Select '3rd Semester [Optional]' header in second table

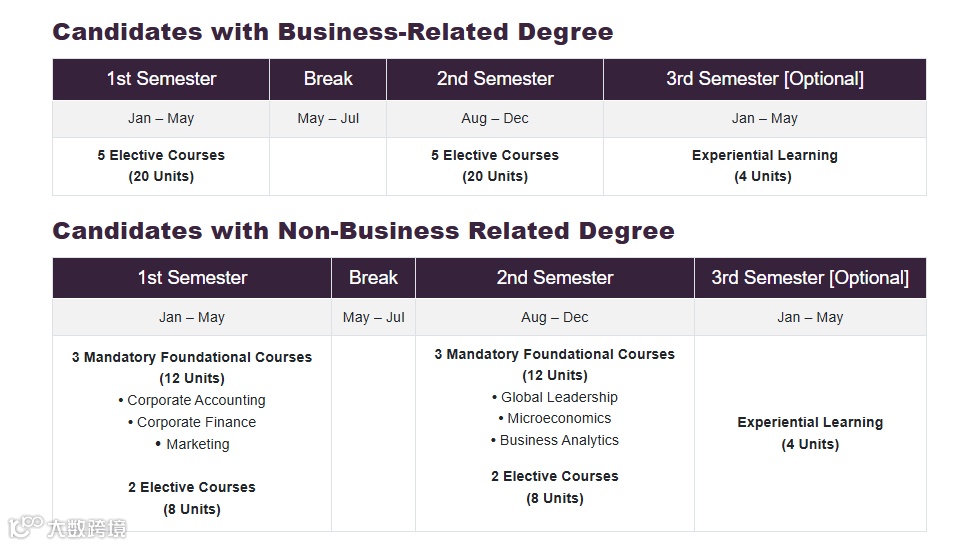(x=810, y=278)
